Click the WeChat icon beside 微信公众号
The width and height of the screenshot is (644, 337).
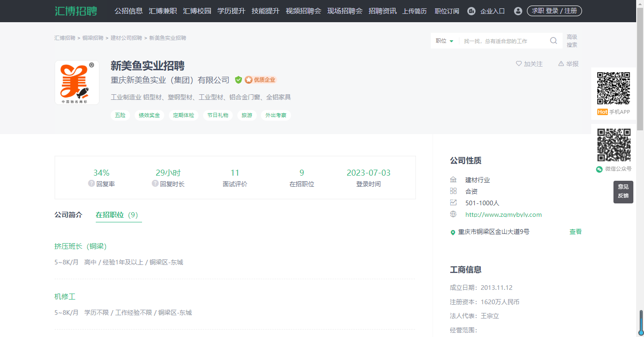tap(599, 169)
